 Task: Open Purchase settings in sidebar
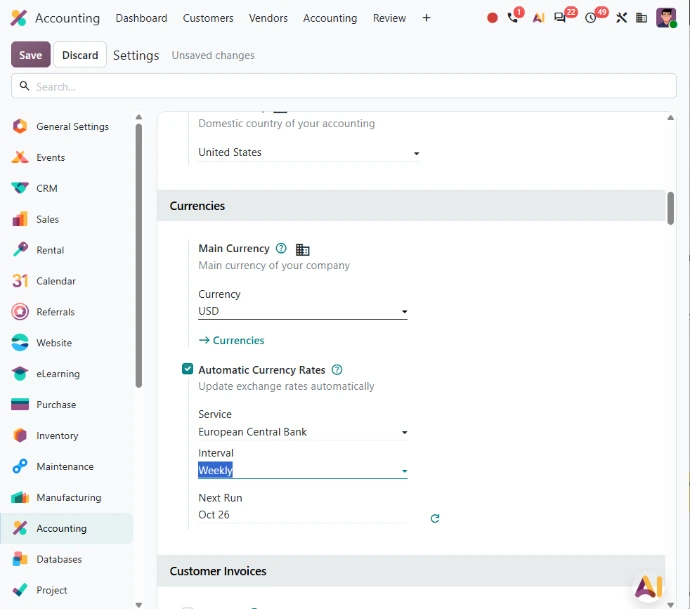(x=66, y=404)
